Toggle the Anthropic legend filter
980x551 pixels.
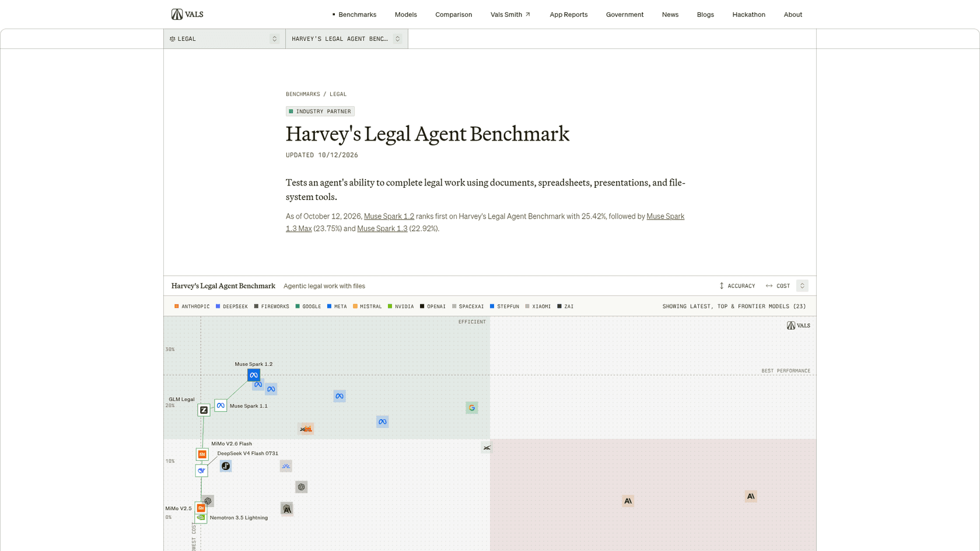[x=192, y=306]
